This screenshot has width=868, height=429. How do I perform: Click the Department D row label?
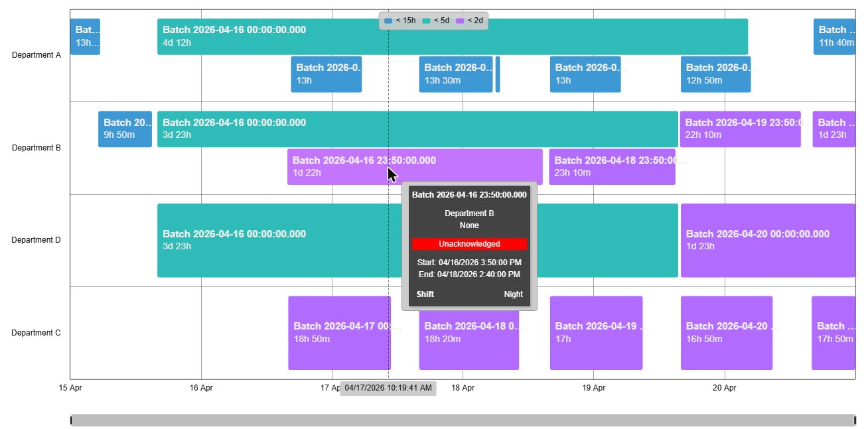[x=36, y=240]
